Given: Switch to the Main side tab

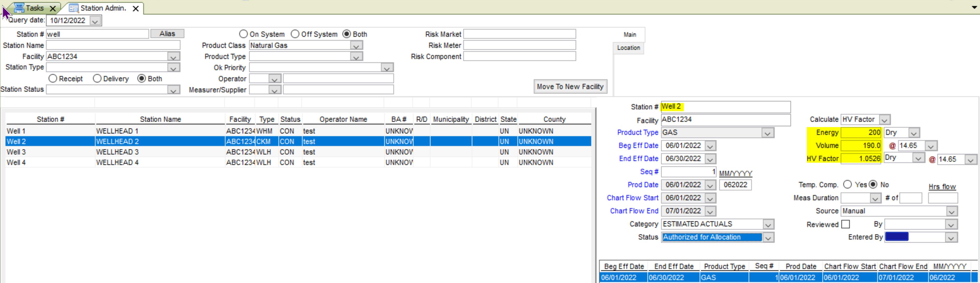Looking at the screenshot, I should point(630,34).
